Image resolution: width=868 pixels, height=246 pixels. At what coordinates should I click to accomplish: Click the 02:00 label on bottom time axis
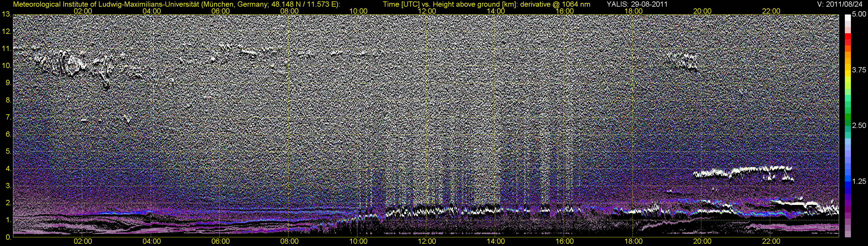(x=82, y=241)
